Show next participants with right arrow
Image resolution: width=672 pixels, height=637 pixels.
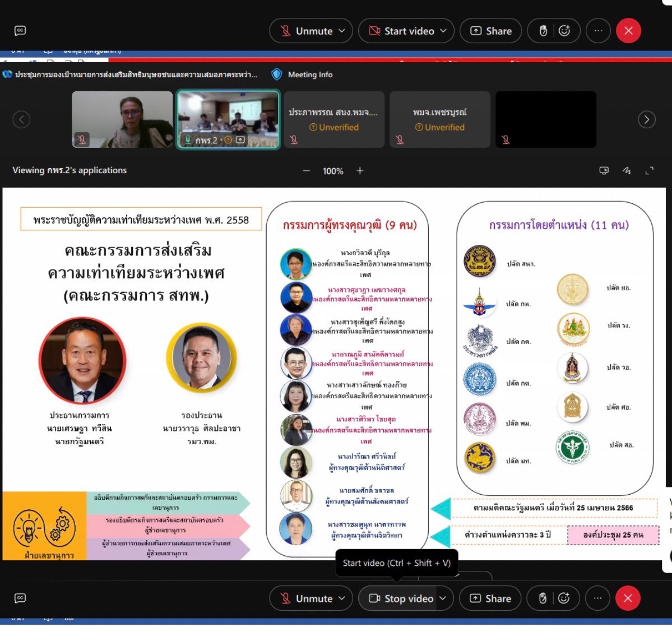tap(646, 119)
